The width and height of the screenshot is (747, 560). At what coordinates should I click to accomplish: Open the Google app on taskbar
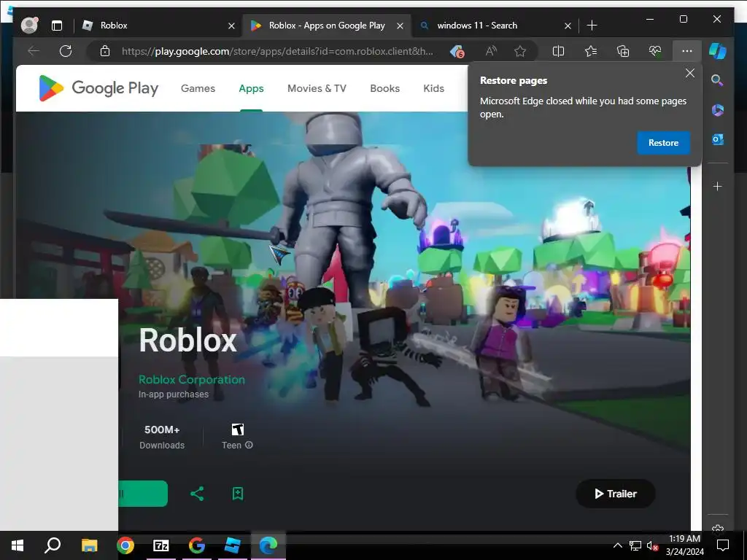(x=197, y=545)
